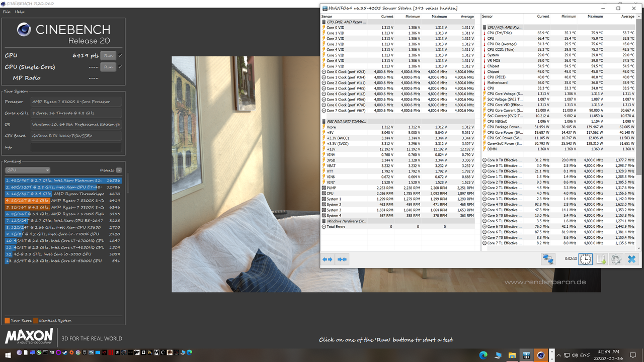
Task: Open the taskbar clock and date
Action: pyautogui.click(x=608, y=355)
